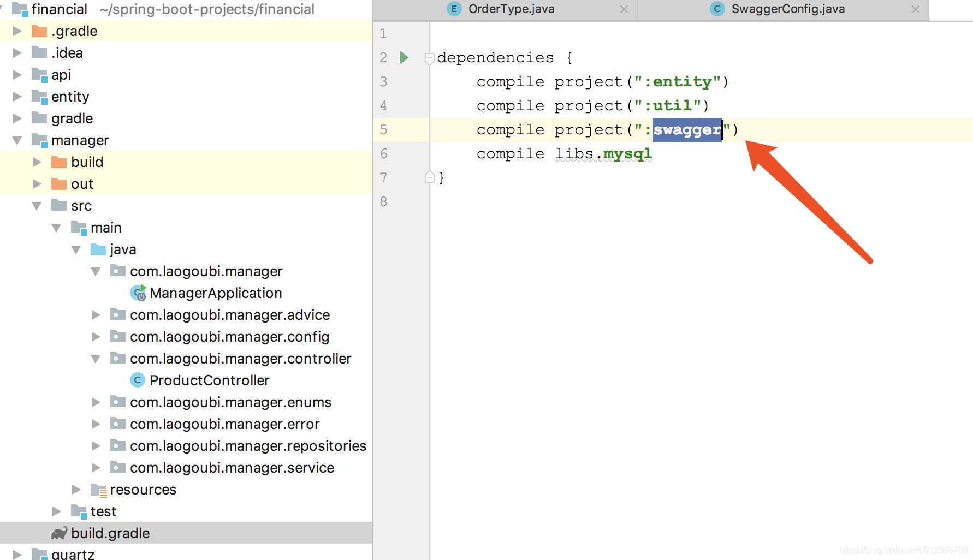This screenshot has height=560, width=973.
Task: Click the build orange folder icon
Action: tap(59, 162)
